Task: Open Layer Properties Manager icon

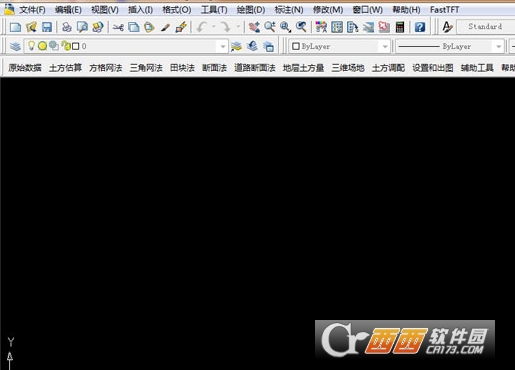Action: (15, 46)
